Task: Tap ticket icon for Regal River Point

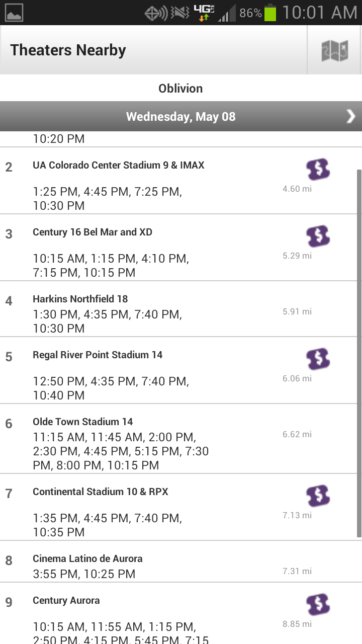Action: (318, 359)
